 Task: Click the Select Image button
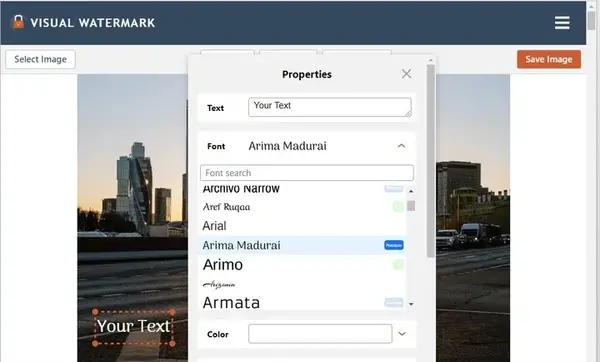tap(41, 59)
